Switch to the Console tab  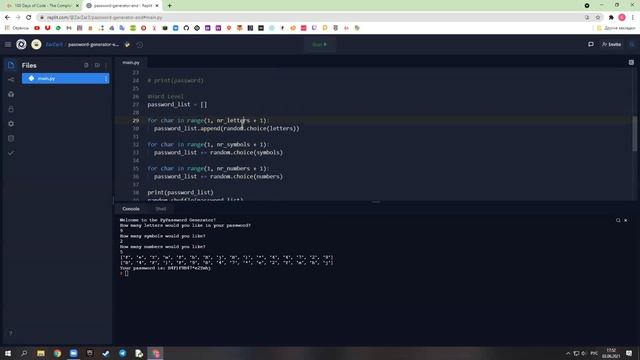coord(131,209)
